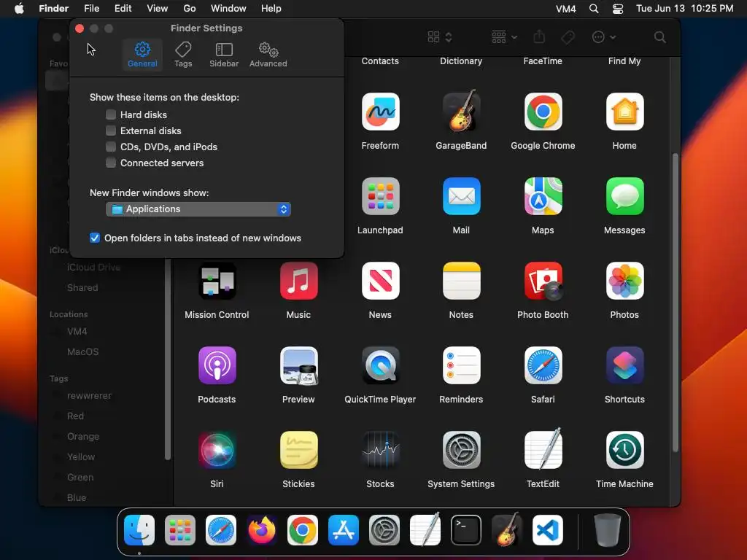This screenshot has width=747, height=560.
Task: Open the Apple menu
Action: [19, 9]
